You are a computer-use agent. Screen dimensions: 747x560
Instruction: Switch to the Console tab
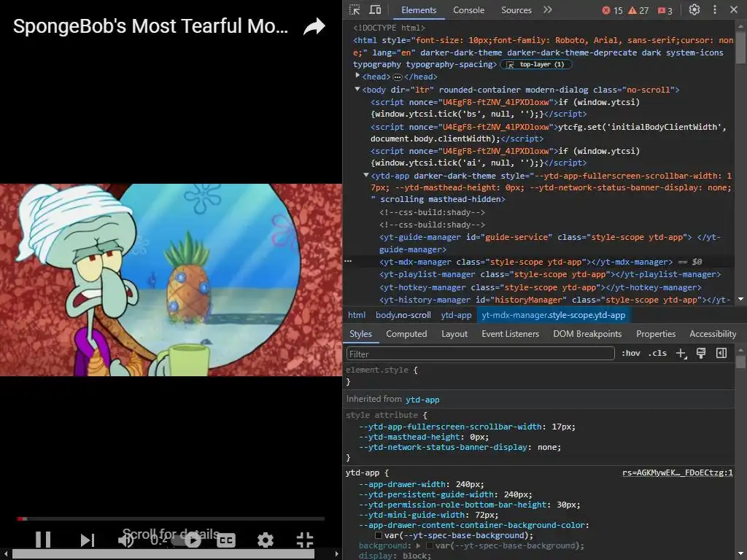tap(468, 10)
